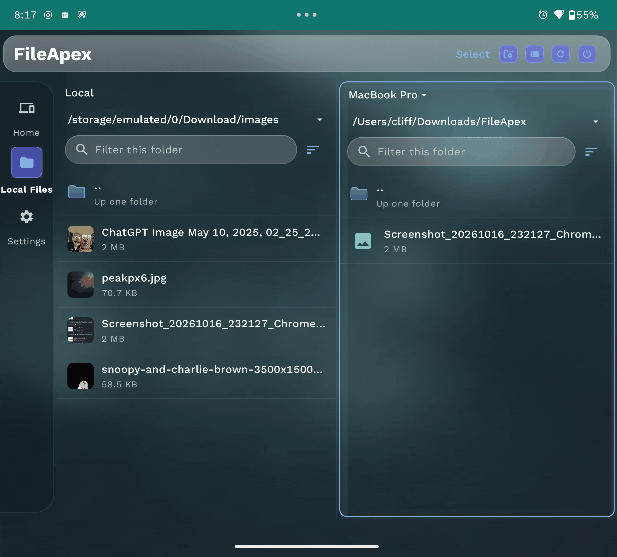617x557 pixels.
Task: Go up one folder in the MacBook Pro pane
Action: pos(477,197)
